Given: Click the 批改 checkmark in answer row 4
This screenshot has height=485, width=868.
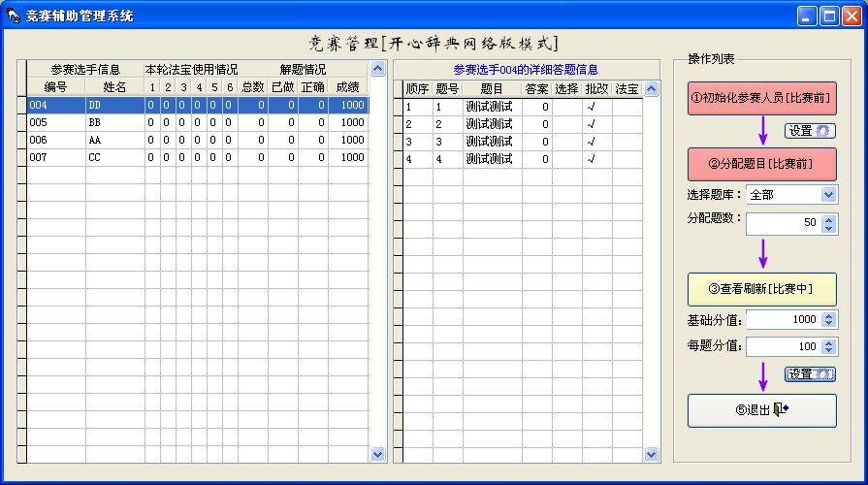Looking at the screenshot, I should (x=591, y=159).
